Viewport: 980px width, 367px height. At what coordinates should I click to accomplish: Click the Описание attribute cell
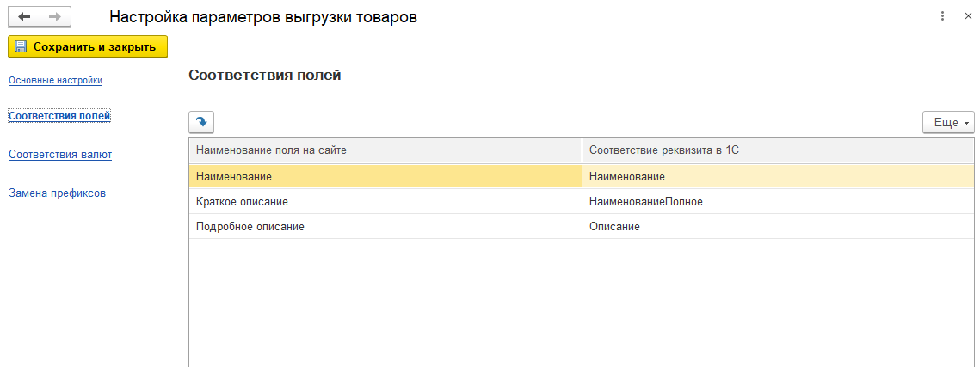tap(778, 227)
